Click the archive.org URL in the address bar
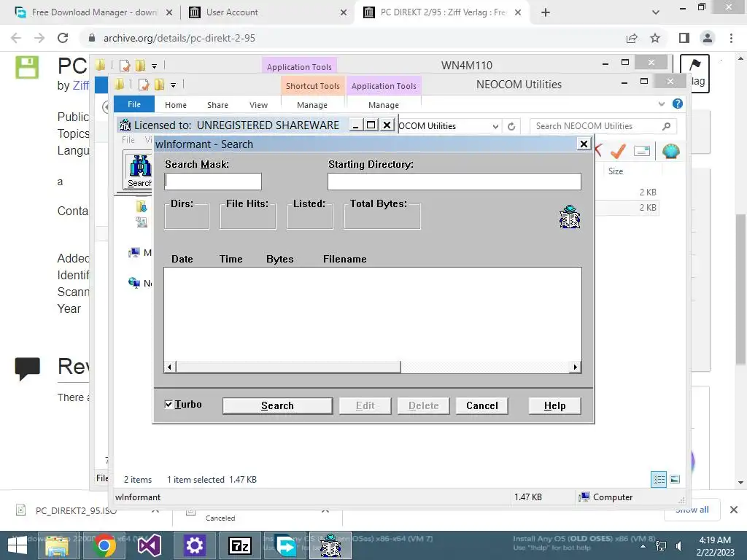747x560 pixels. (x=179, y=38)
